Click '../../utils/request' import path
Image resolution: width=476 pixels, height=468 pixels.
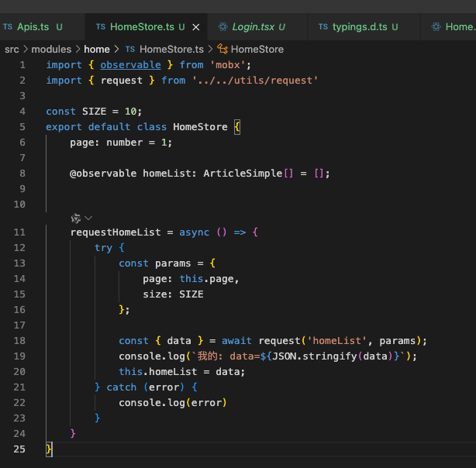coord(255,81)
